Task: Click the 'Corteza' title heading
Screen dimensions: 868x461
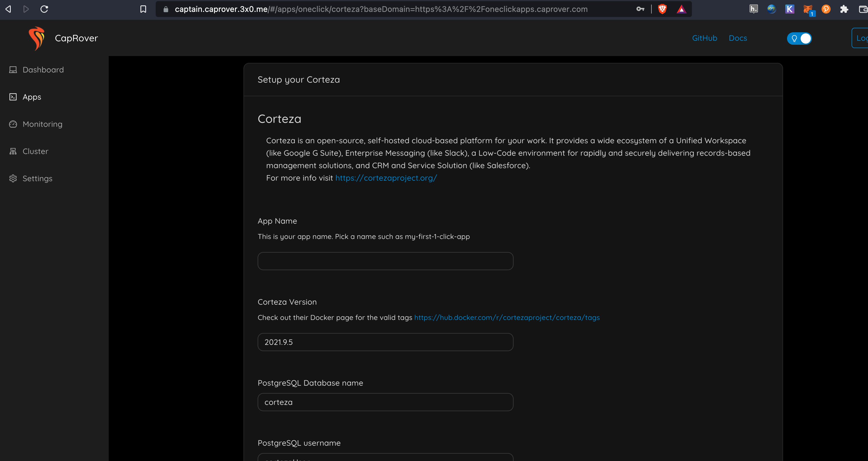Action: point(279,119)
